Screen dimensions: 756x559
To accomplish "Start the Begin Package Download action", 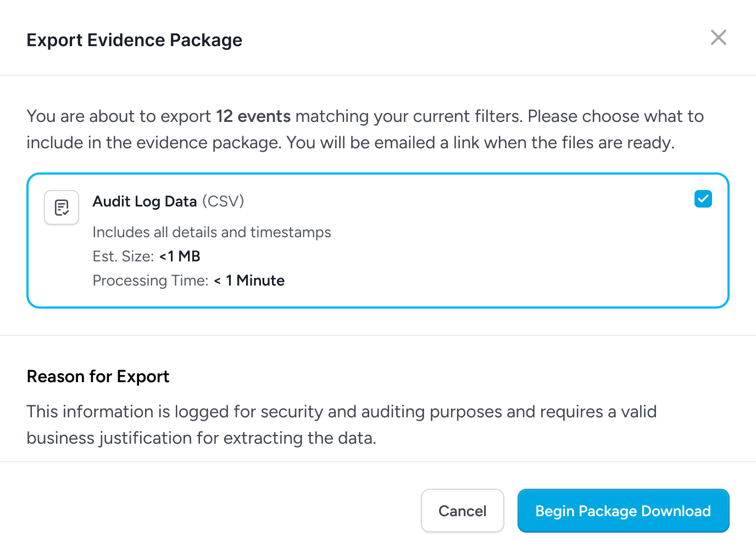I will (623, 511).
